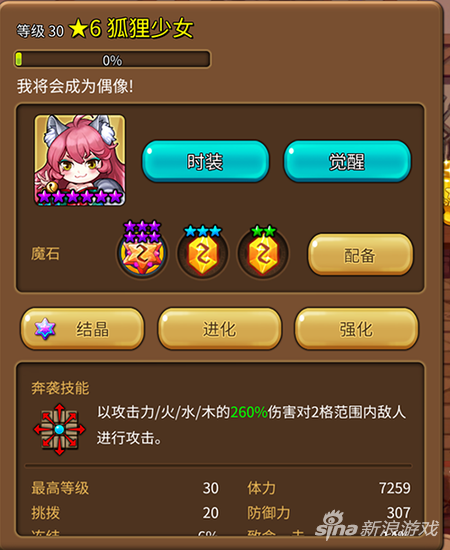Select the three blue-star magic stone
Screen dimensions: 450x550
click(202, 251)
